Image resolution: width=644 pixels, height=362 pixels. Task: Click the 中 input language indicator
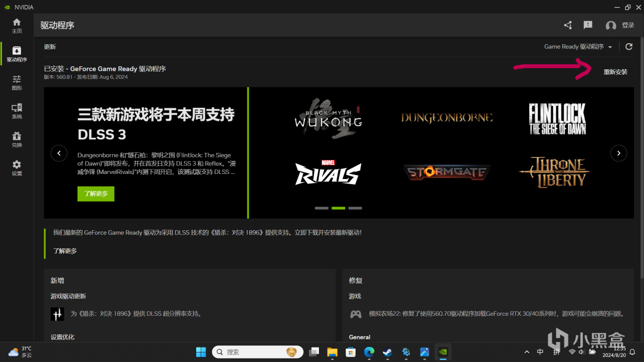pos(540,352)
